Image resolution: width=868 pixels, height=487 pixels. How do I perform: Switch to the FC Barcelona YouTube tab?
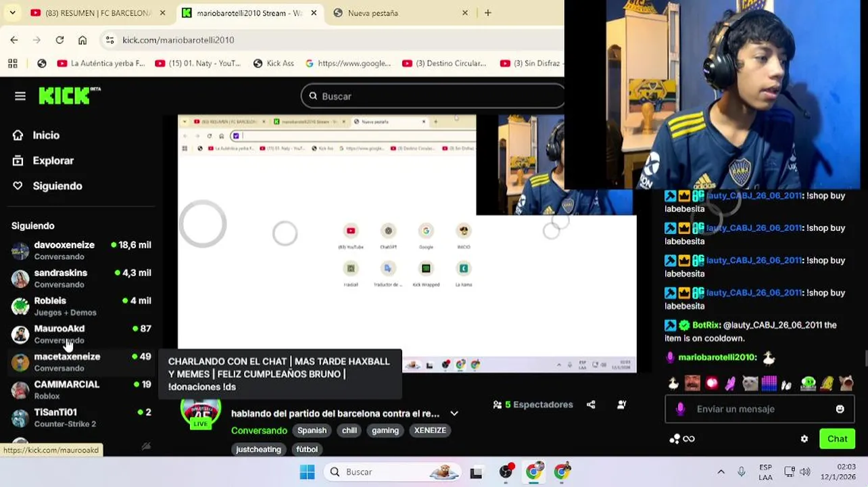[x=98, y=13]
